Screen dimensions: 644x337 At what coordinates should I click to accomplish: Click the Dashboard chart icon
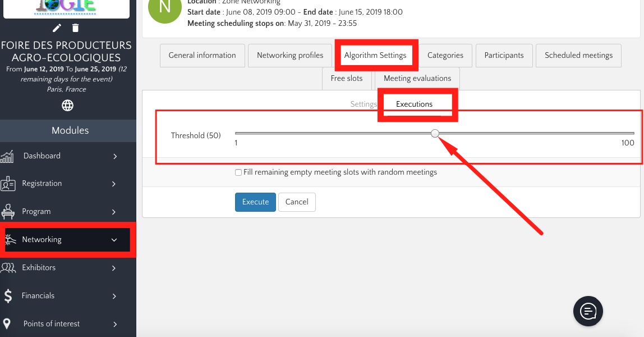click(x=7, y=156)
